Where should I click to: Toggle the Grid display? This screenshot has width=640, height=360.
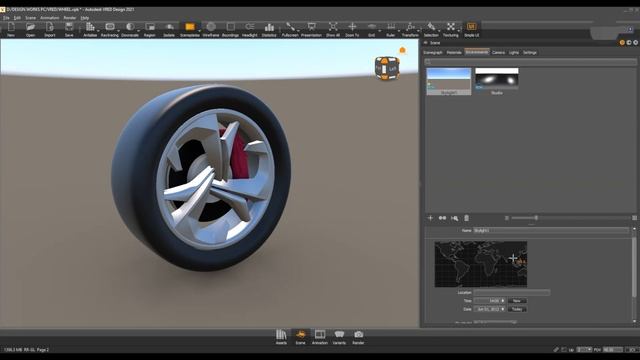(x=371, y=27)
